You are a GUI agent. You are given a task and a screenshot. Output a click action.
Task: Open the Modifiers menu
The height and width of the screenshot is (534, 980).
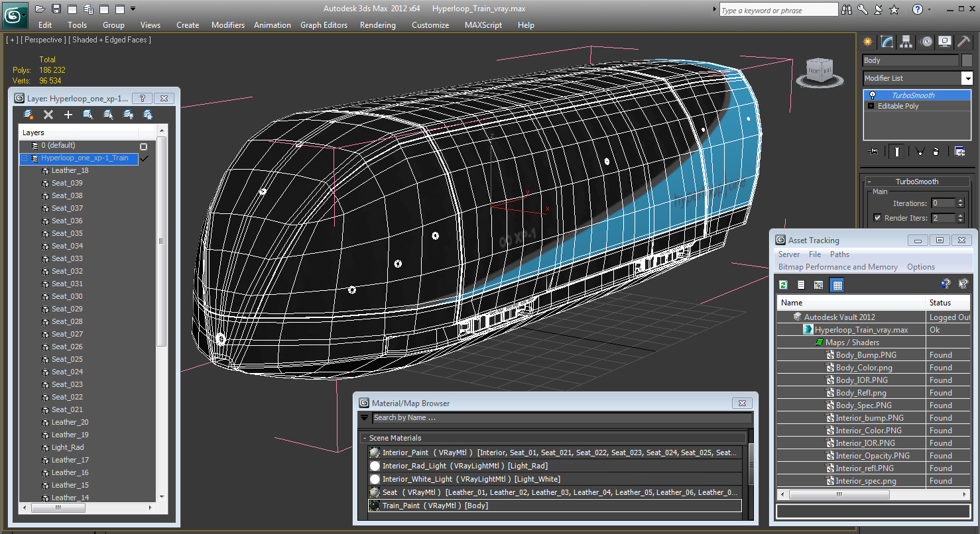tap(228, 25)
